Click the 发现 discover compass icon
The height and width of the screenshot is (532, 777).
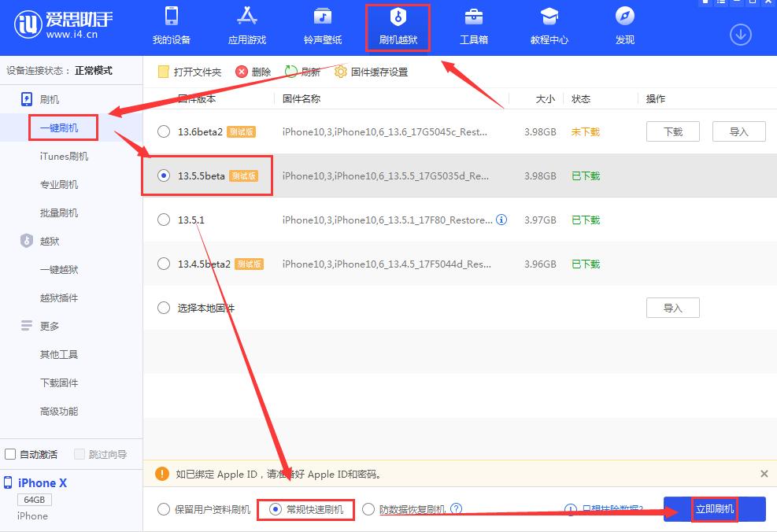[623, 24]
